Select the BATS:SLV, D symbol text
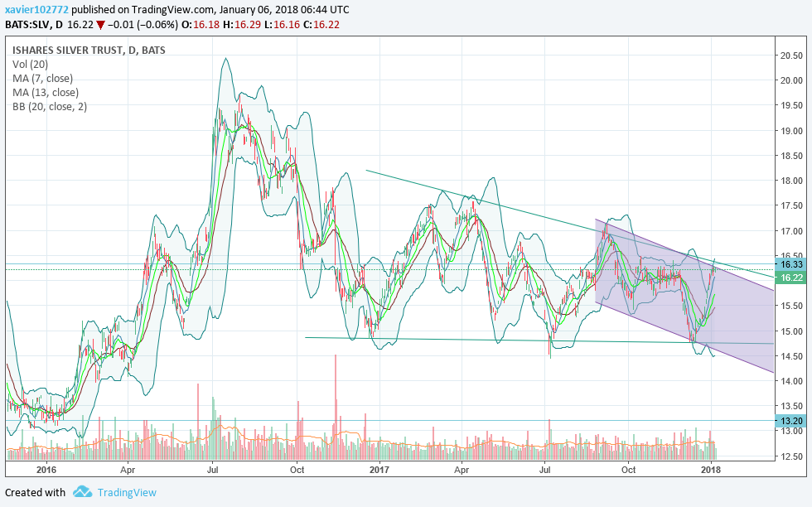The image size is (812, 507). coord(34,24)
